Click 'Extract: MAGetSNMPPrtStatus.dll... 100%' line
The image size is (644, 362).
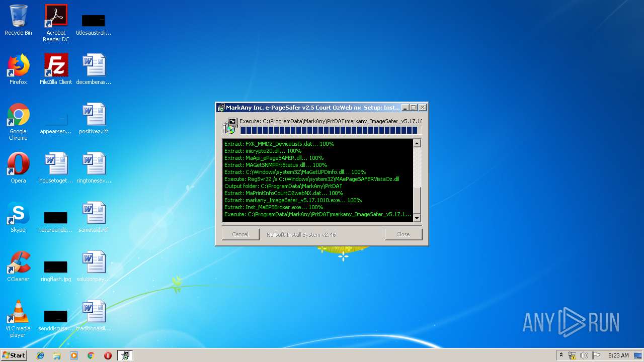pos(276,165)
